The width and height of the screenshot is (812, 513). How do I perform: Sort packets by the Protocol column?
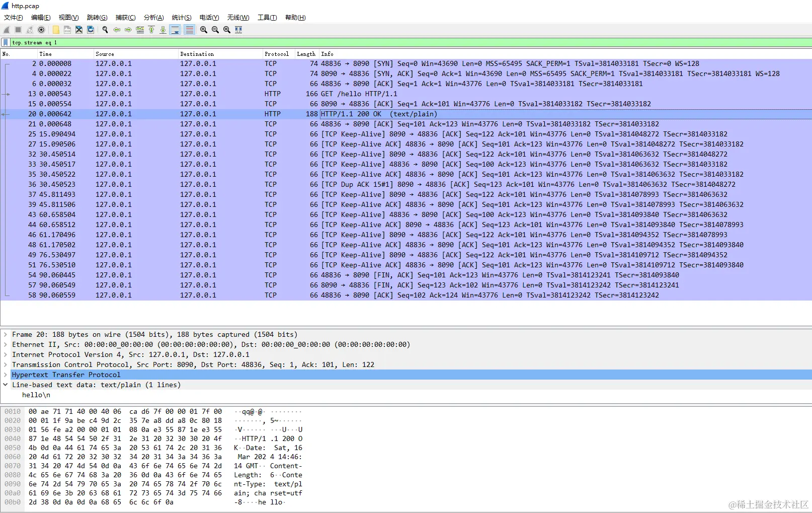pos(279,54)
